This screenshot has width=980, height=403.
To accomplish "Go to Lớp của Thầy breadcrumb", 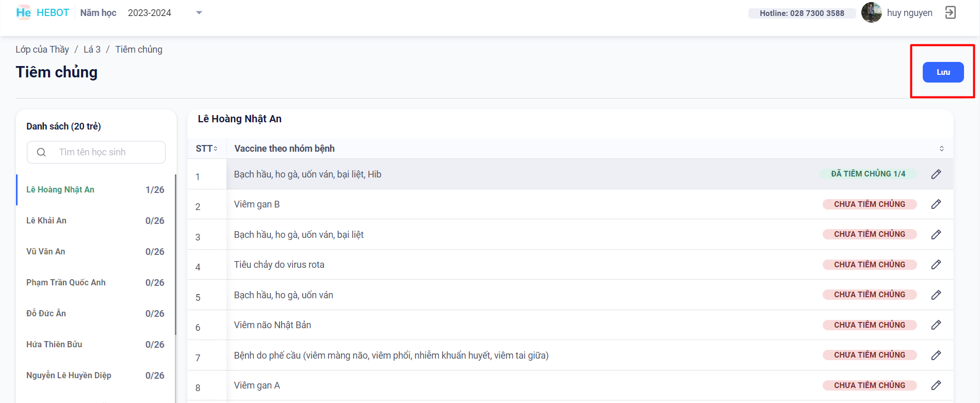I will point(42,50).
